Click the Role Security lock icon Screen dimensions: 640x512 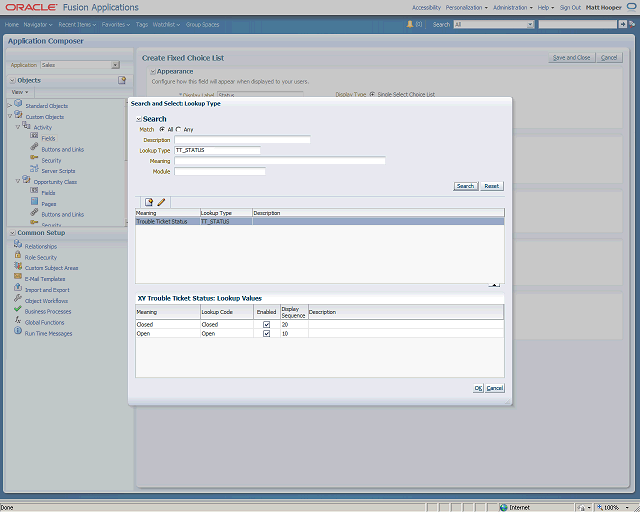[18, 255]
